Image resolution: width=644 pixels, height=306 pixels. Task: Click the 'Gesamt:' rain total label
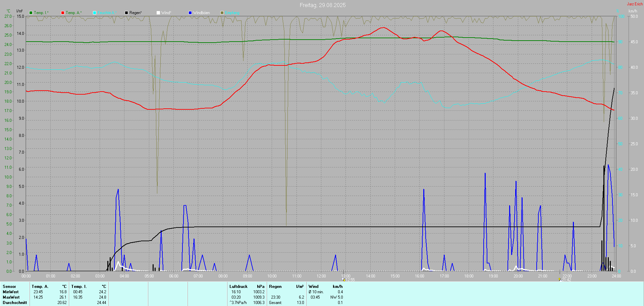(x=275, y=303)
